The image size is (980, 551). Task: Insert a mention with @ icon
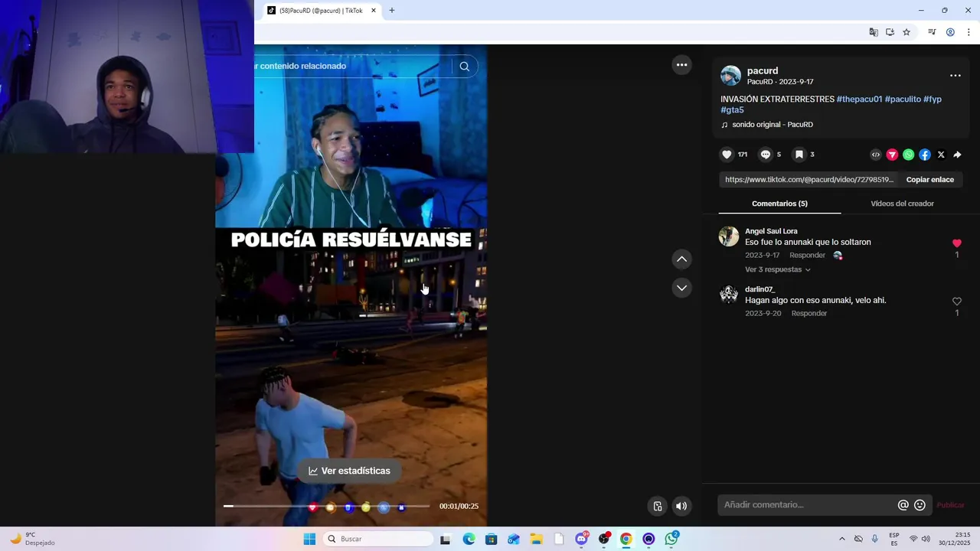903,505
